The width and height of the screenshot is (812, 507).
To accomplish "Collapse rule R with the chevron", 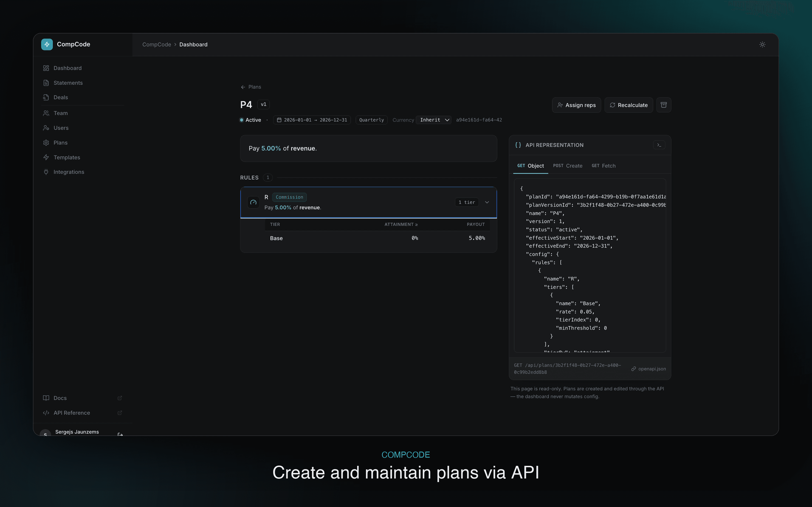I will pyautogui.click(x=487, y=202).
